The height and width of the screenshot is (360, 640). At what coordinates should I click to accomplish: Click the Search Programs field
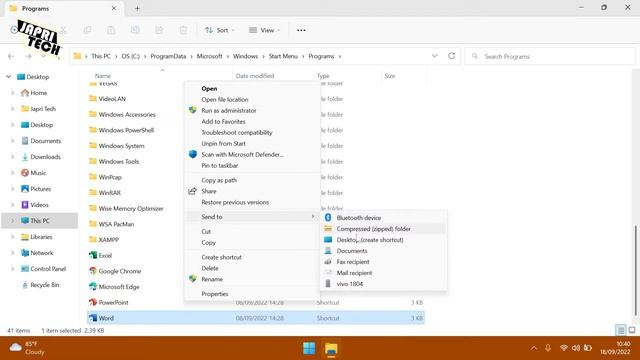pos(550,56)
